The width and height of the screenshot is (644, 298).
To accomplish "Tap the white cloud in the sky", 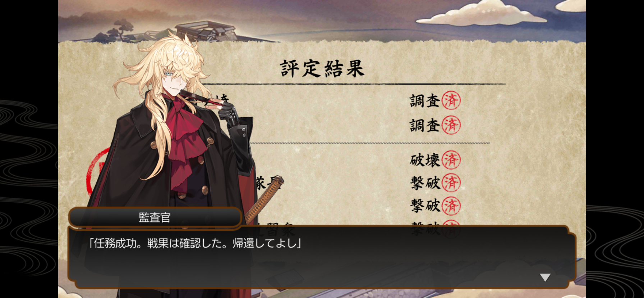I will [x=481, y=14].
